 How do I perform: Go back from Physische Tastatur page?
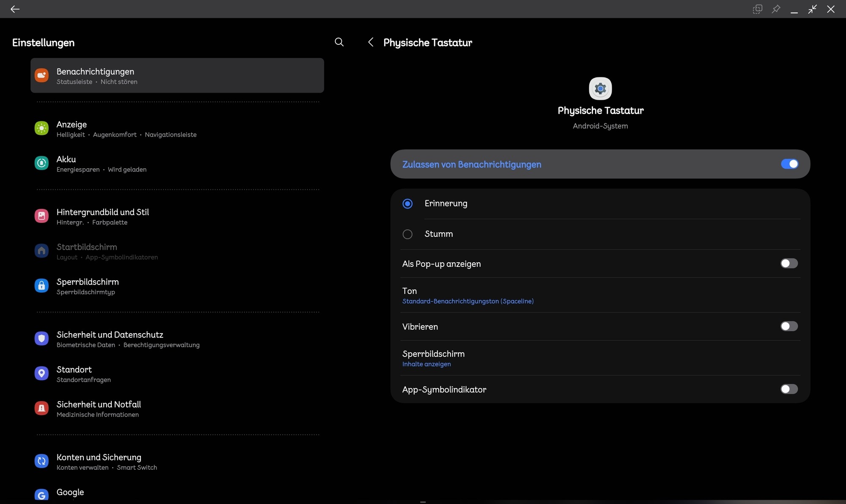371,42
